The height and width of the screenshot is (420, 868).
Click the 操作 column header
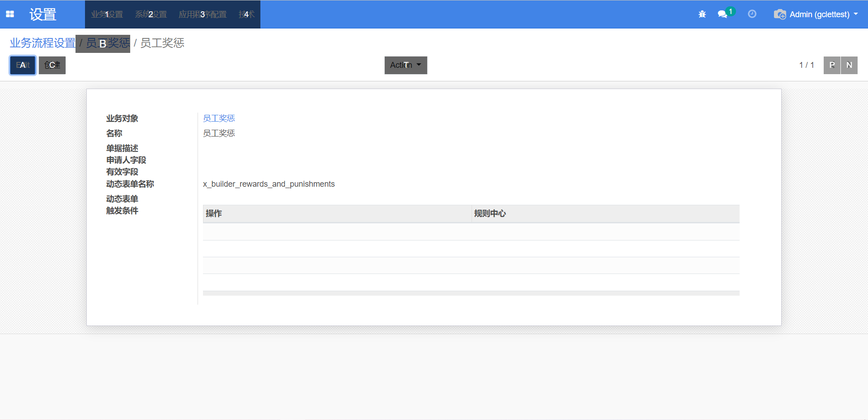[x=214, y=213]
